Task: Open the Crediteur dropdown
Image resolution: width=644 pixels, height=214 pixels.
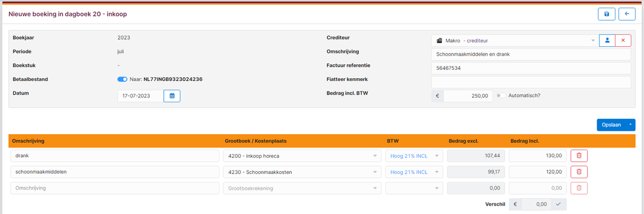Action: click(515, 41)
